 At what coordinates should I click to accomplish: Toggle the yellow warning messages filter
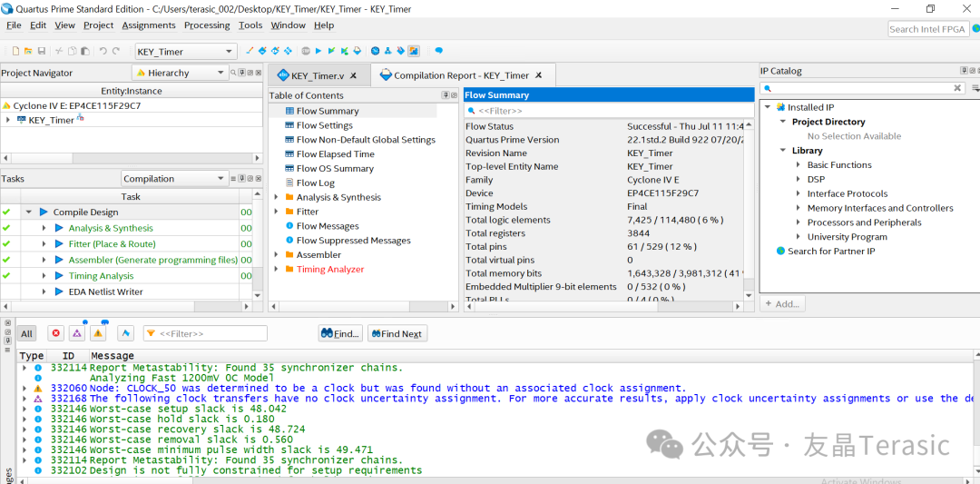coord(98,333)
